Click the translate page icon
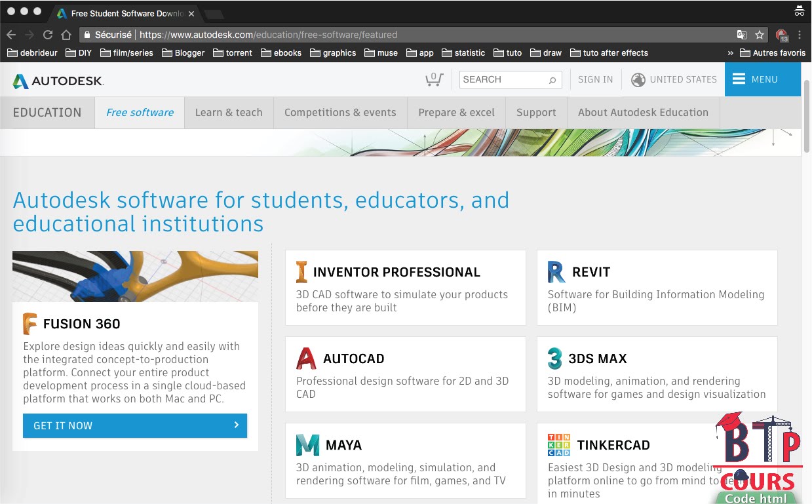This screenshot has height=504, width=812. (741, 35)
